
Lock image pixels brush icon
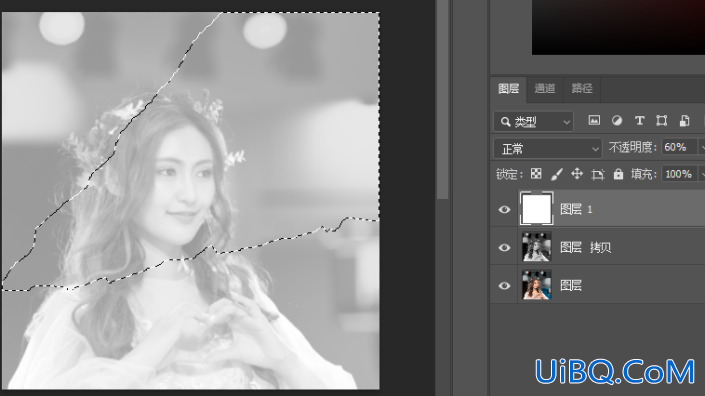point(557,174)
